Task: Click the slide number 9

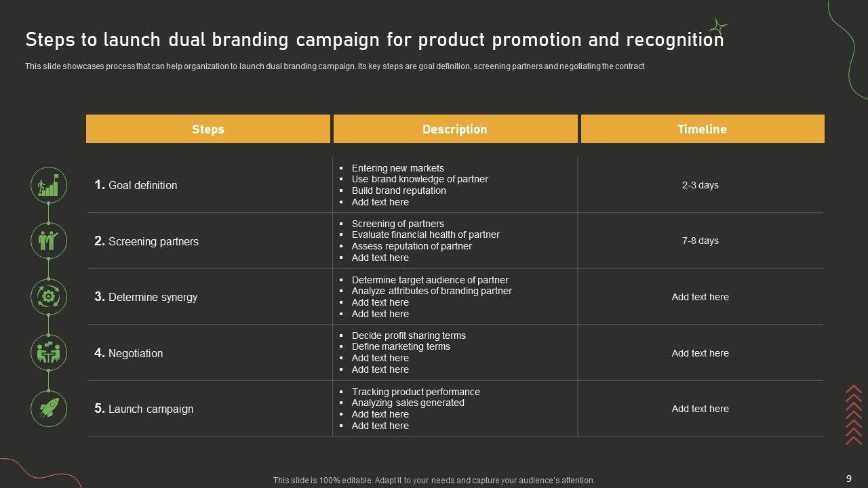Action: 849,478
